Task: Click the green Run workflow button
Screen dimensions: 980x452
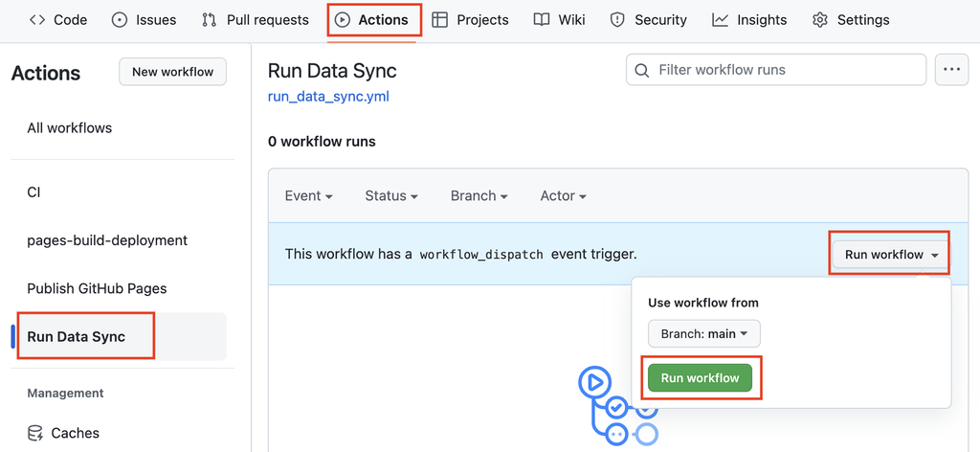Action: coord(700,377)
